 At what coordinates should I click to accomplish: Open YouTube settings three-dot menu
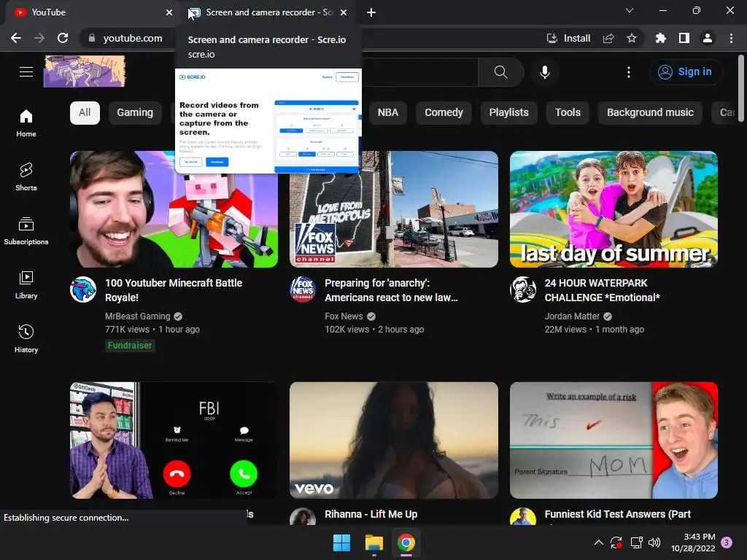[629, 72]
